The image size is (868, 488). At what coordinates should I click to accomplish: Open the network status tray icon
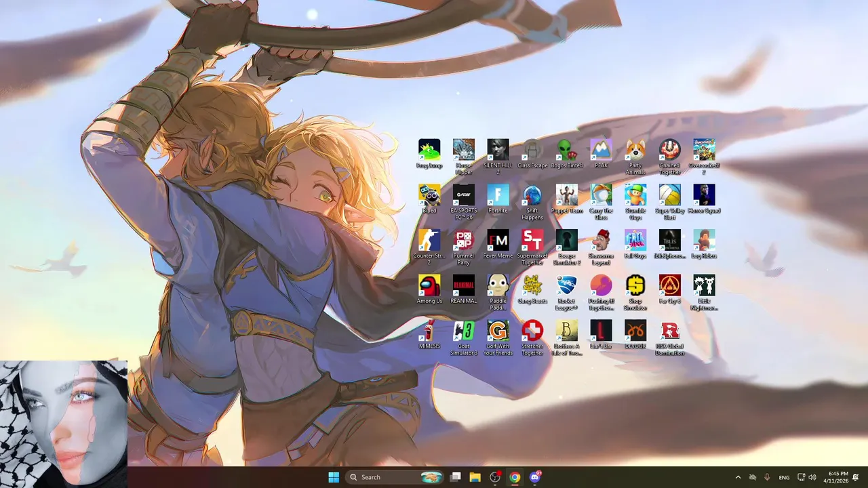pos(801,477)
